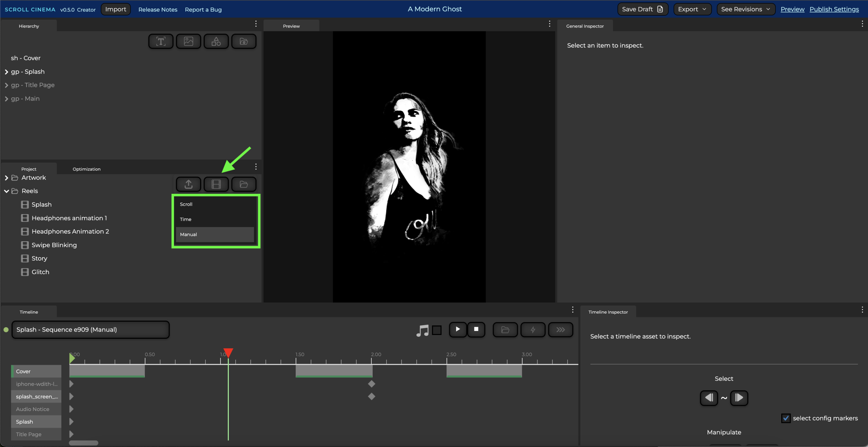Open the Publish Settings link
The width and height of the screenshot is (868, 447).
[x=834, y=9]
